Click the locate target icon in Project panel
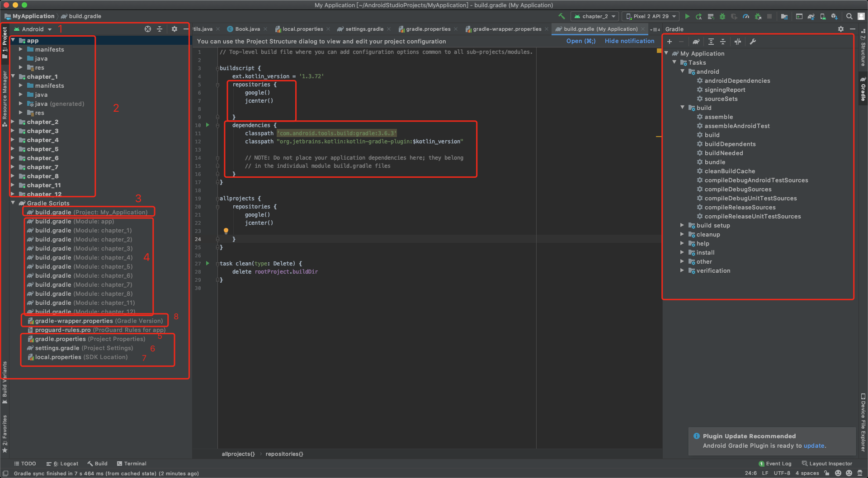The image size is (868, 478). click(x=148, y=29)
